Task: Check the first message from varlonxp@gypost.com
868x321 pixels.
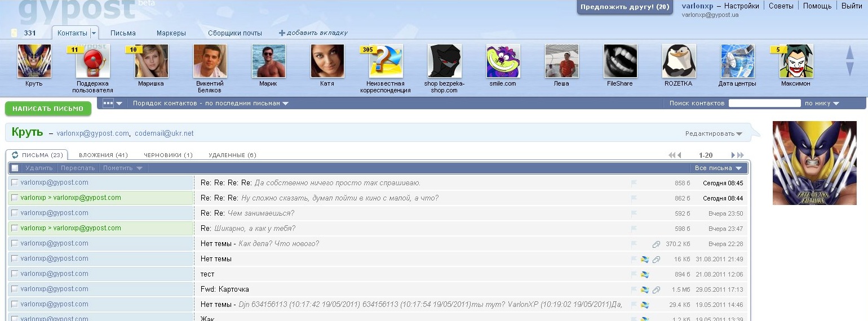Action: coord(15,182)
